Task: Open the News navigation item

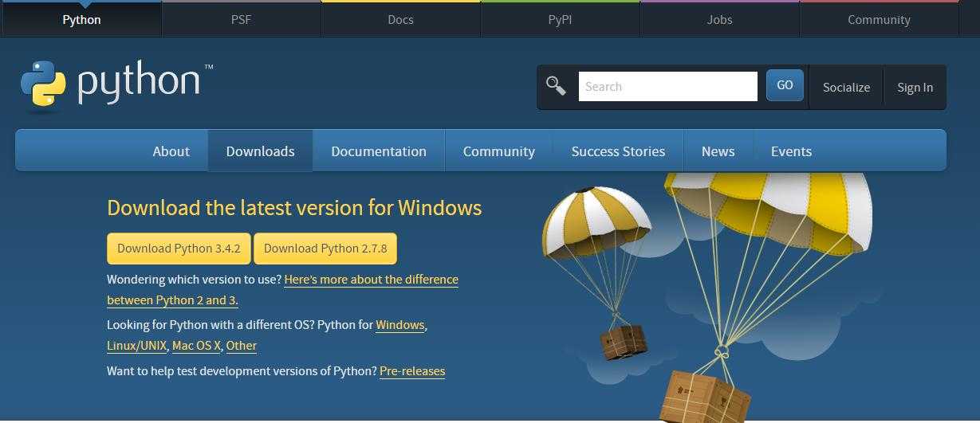Action: [718, 151]
